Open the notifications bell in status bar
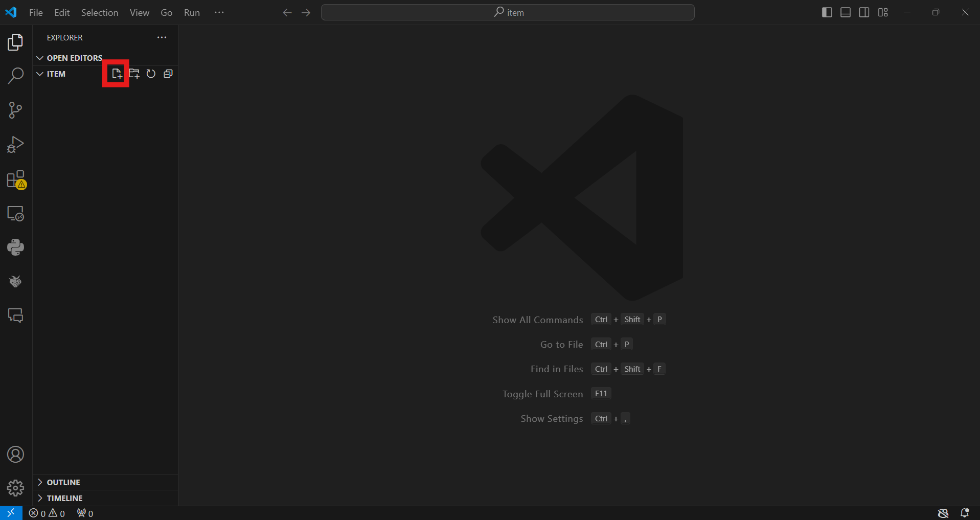Image resolution: width=980 pixels, height=520 pixels. [965, 513]
